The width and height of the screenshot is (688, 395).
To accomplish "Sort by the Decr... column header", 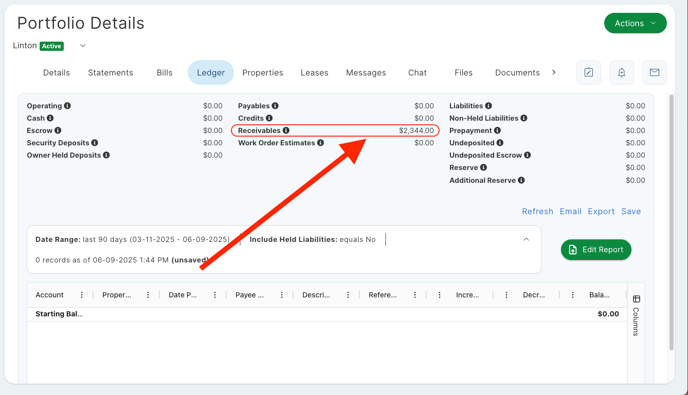I will (x=534, y=295).
